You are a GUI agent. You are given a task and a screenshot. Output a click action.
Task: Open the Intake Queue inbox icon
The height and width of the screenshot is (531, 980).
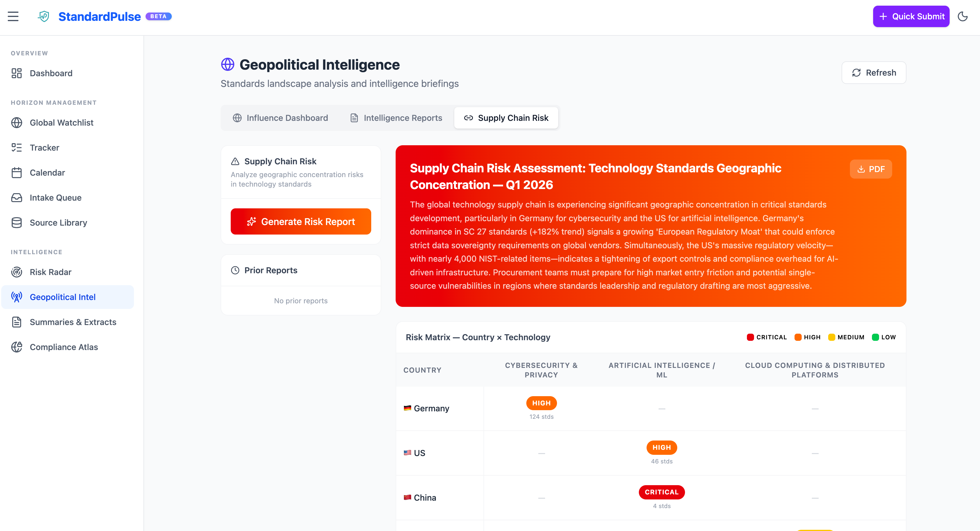click(x=17, y=197)
